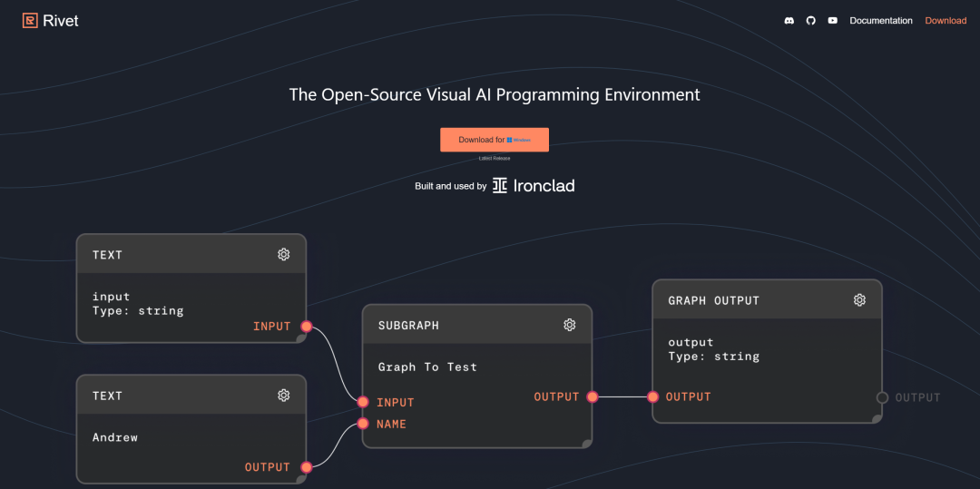The height and width of the screenshot is (489, 980).
Task: Click the orange Download nav link
Action: (x=946, y=21)
